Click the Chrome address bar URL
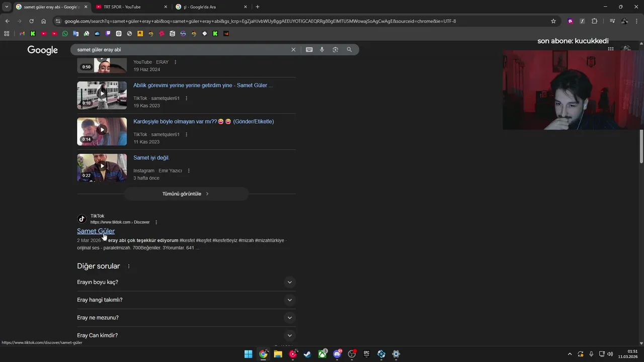 click(x=260, y=21)
